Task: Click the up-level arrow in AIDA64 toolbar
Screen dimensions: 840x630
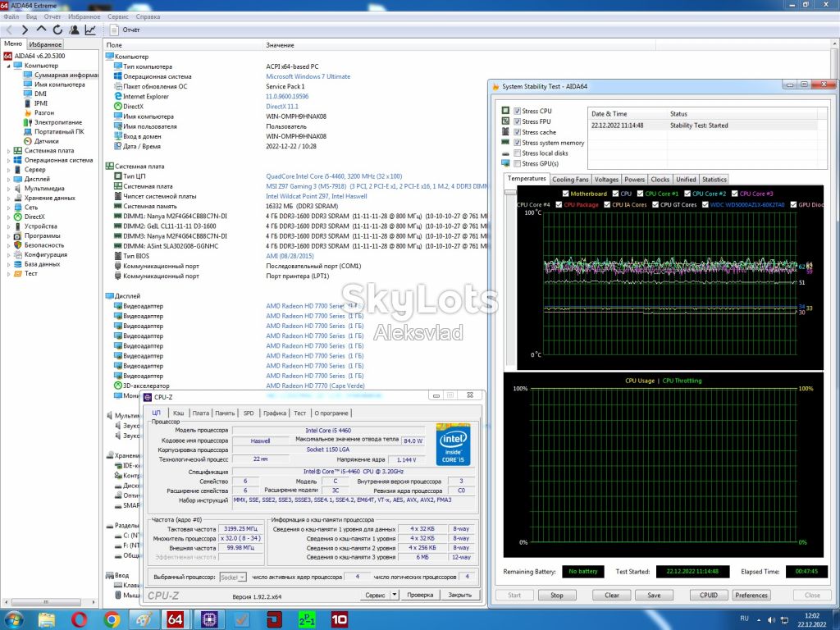Action: 41,30
